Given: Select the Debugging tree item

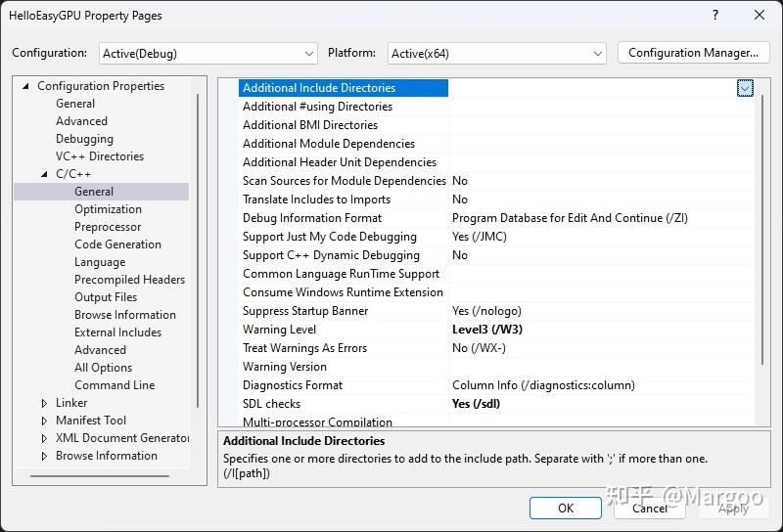Looking at the screenshot, I should [x=84, y=139].
